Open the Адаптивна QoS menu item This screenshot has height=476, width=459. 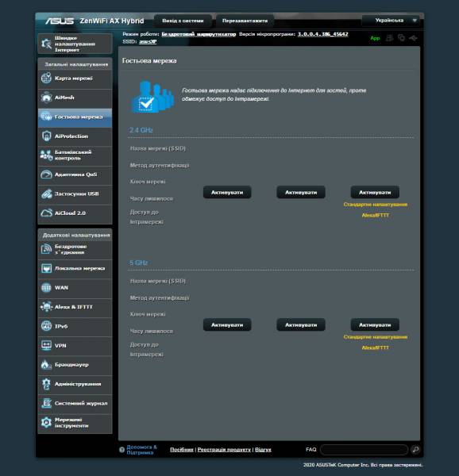(75, 175)
